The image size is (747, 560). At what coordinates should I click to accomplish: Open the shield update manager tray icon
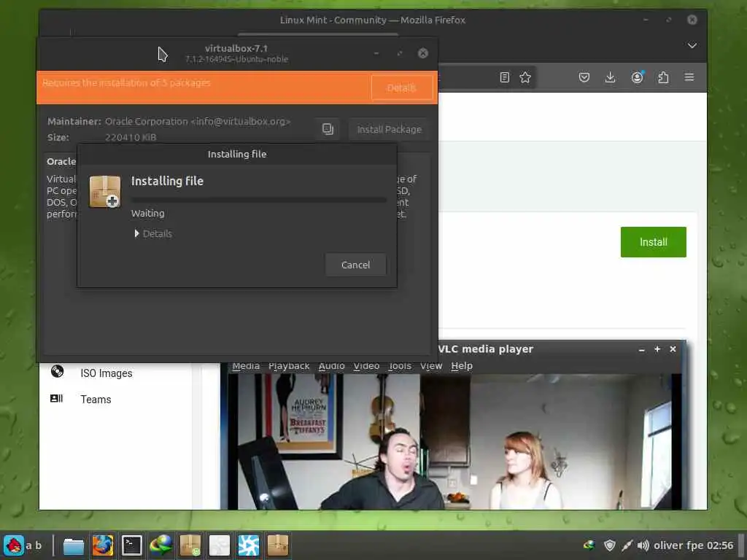pyautogui.click(x=609, y=545)
